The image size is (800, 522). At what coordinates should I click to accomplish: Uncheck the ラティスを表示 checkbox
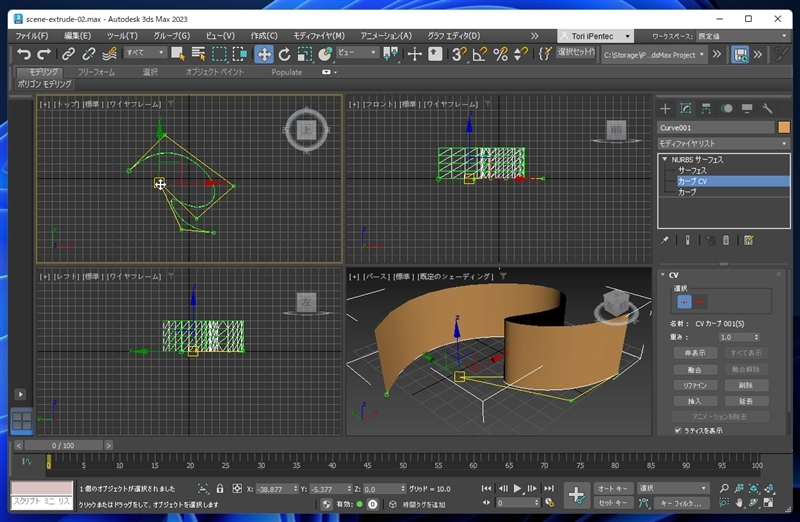point(678,431)
